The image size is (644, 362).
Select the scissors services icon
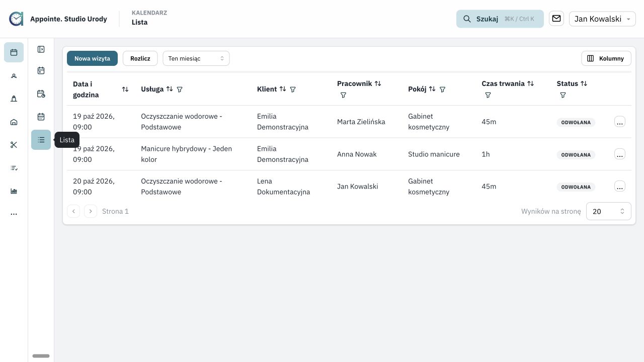pos(14,145)
